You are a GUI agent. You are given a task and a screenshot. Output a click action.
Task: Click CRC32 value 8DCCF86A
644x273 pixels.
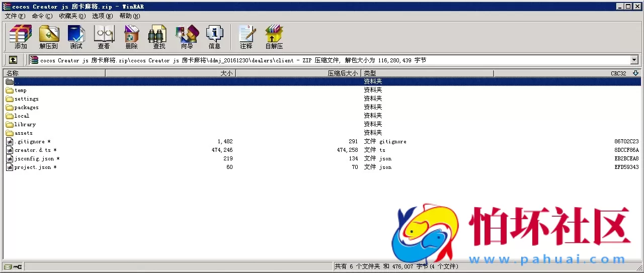tap(626, 150)
